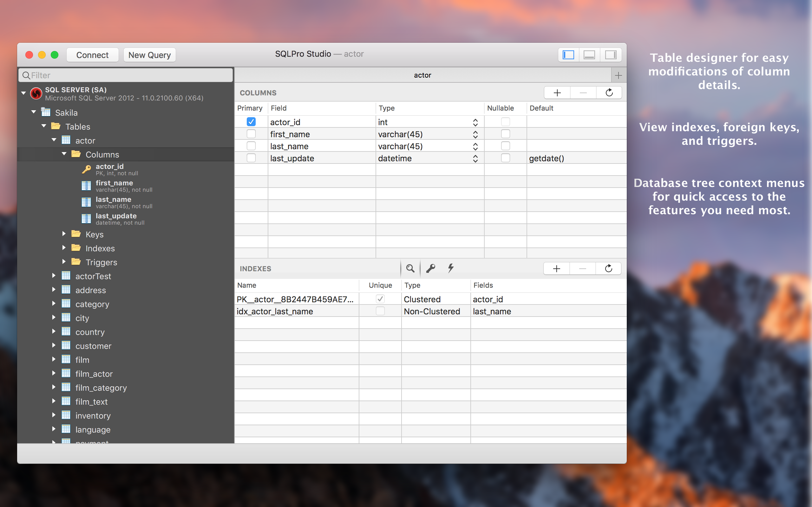Screen dimensions: 812x507
Task: Select the actor tab
Action: tap(422, 75)
